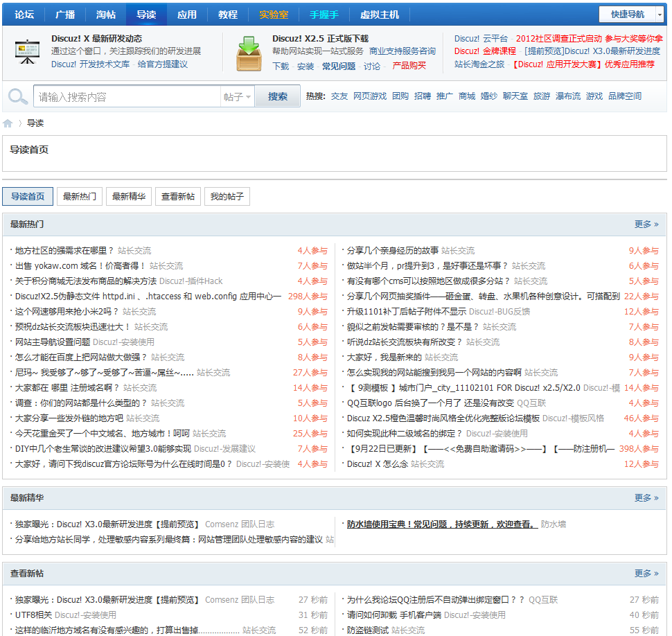Expand 更多 in 最新热门 section

tap(646, 224)
